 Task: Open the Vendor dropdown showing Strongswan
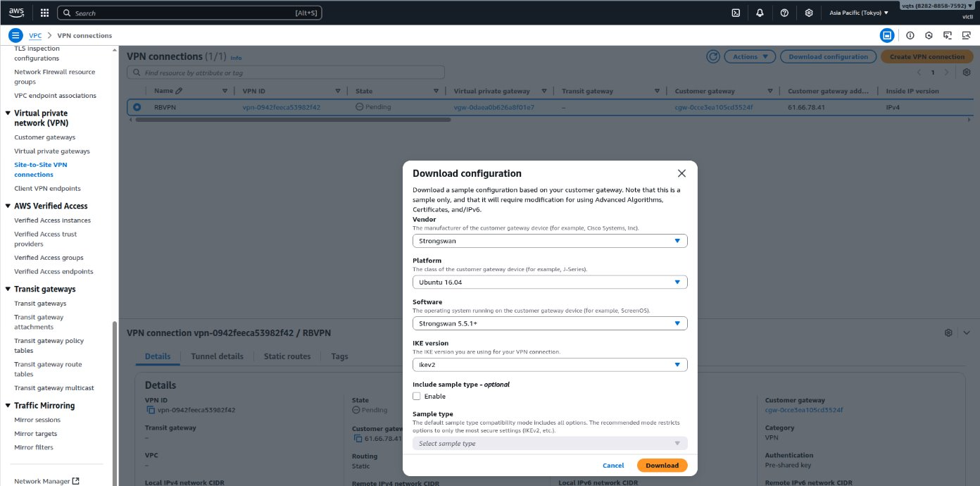point(549,241)
